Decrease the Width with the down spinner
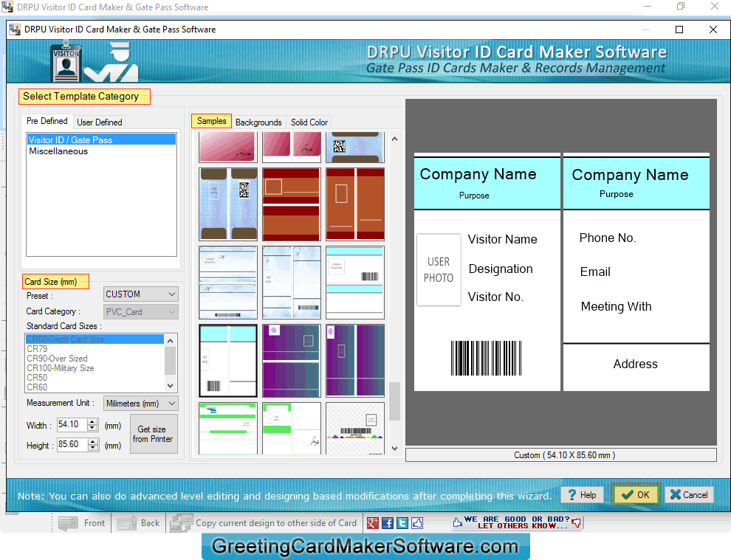 (x=92, y=428)
